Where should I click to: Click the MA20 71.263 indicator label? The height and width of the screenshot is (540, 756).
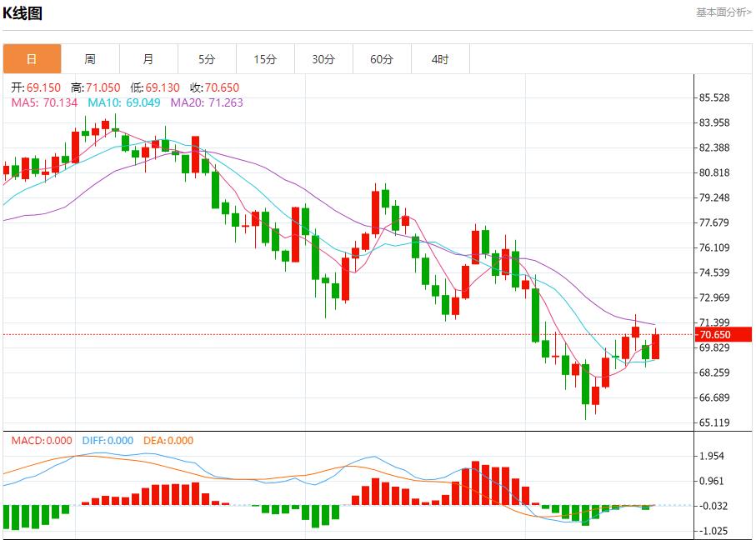pos(207,102)
